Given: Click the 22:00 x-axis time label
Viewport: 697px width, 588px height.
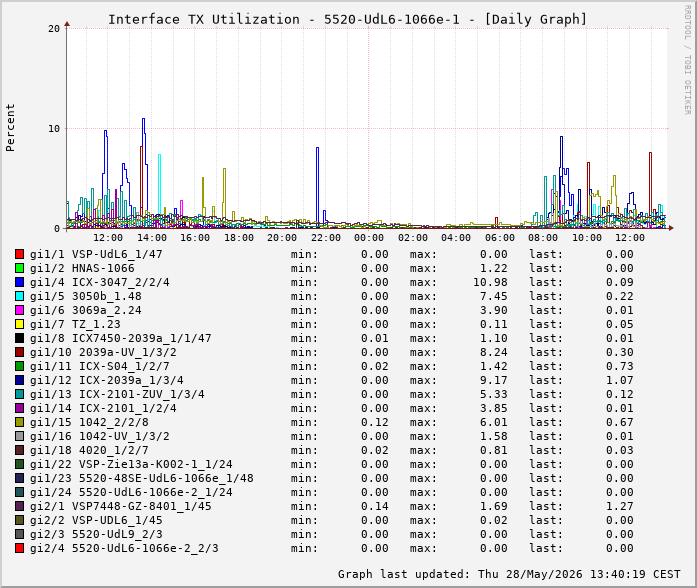Looking at the screenshot, I should click(326, 238).
